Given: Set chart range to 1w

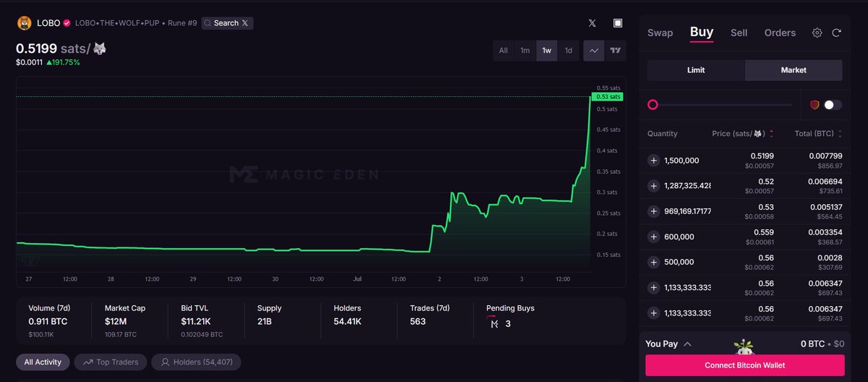Looking at the screenshot, I should click(547, 51).
